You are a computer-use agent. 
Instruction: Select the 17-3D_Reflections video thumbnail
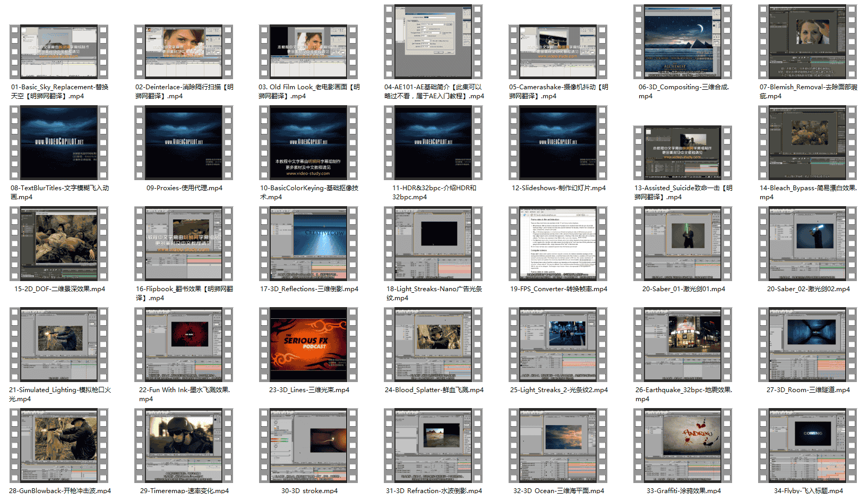click(308, 243)
